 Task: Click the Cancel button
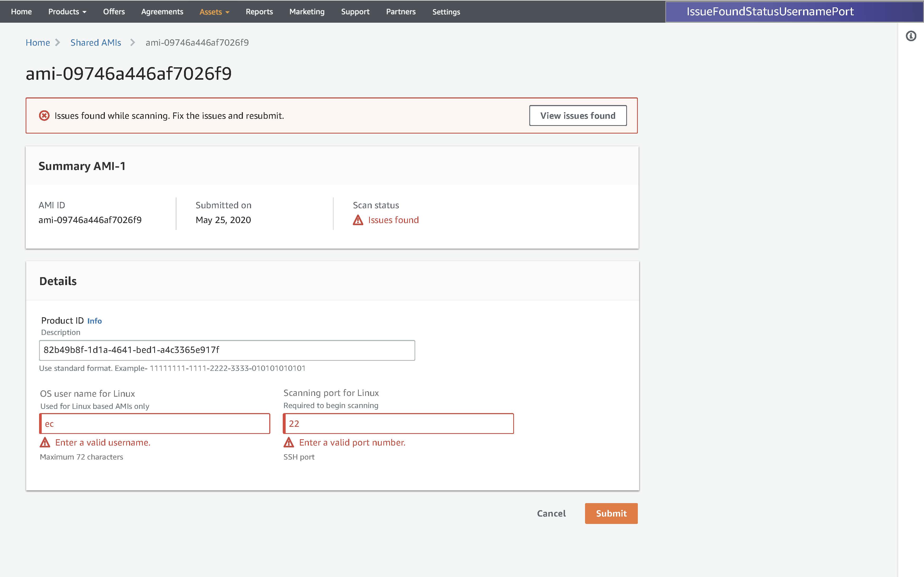click(x=551, y=513)
